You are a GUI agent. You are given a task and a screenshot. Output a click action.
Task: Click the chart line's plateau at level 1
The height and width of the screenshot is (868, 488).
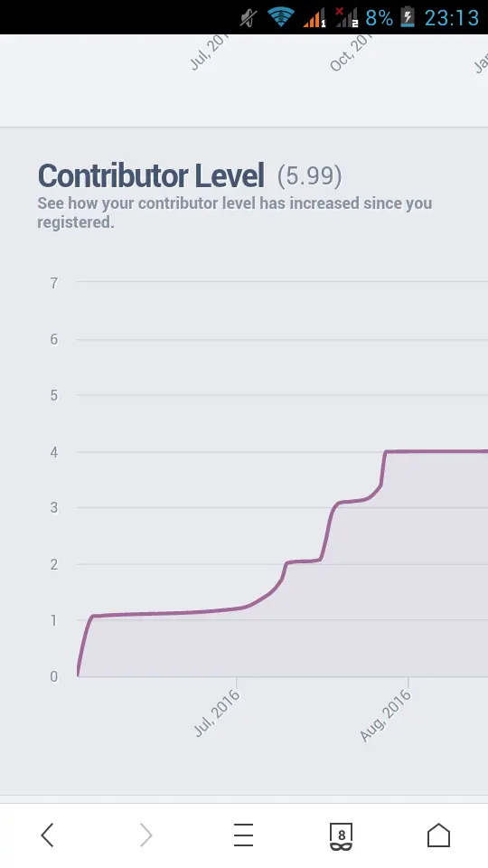tap(166, 613)
